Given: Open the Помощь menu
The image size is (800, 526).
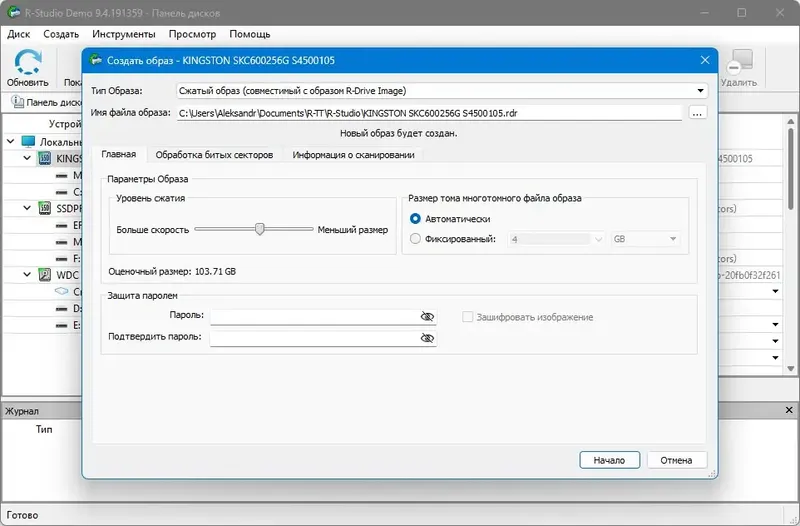Looking at the screenshot, I should point(250,34).
